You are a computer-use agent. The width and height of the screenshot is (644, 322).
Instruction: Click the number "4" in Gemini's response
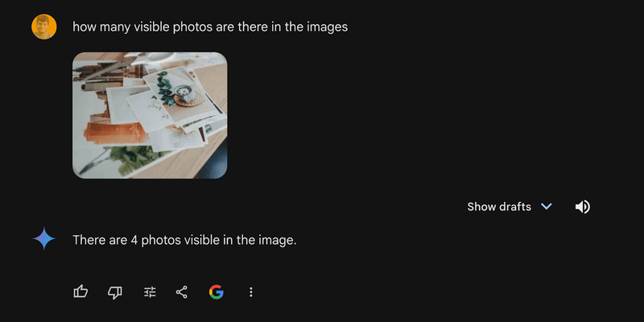134,240
